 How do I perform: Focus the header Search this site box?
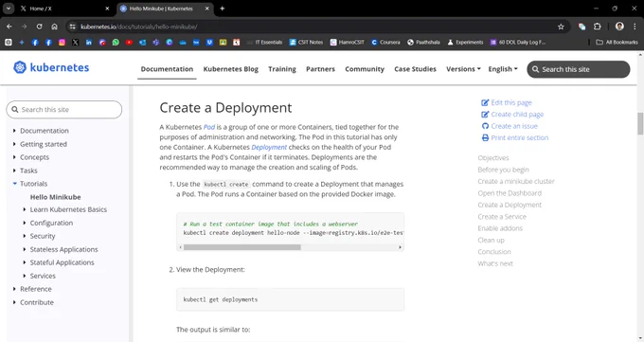click(x=579, y=69)
